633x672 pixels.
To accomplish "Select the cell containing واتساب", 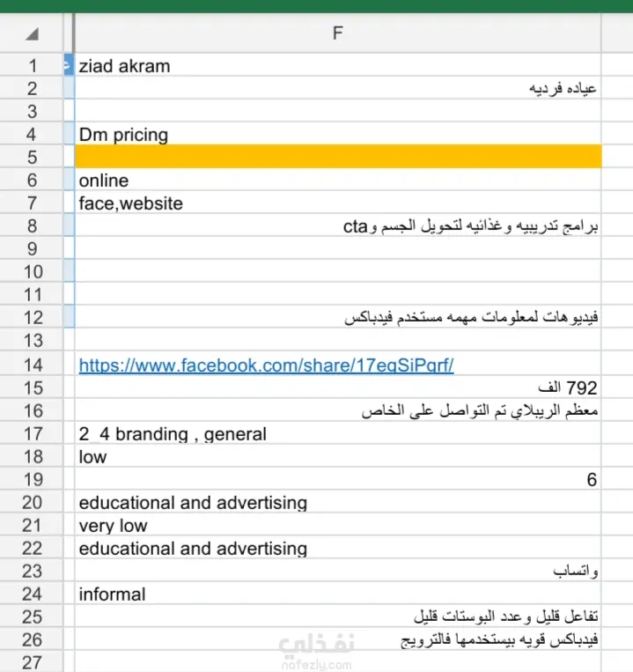I will pos(338,571).
